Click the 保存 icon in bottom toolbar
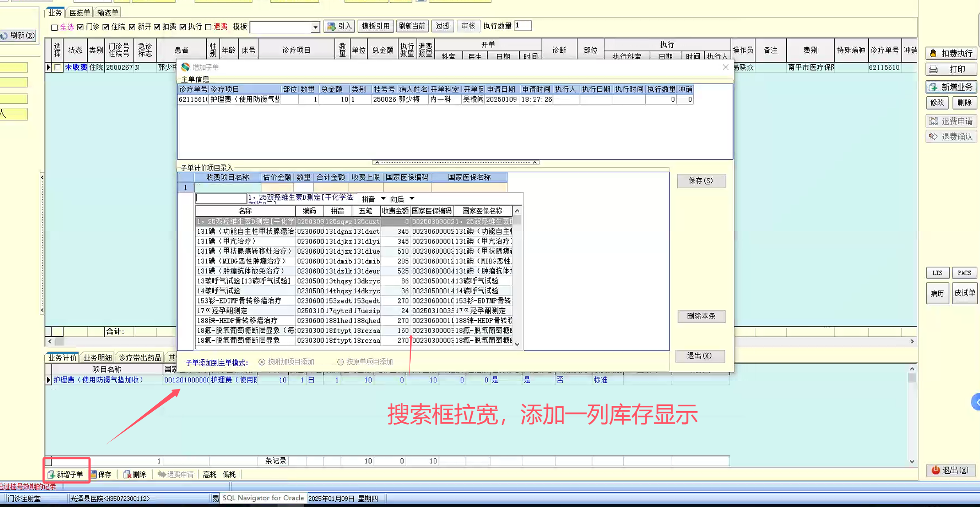Viewport: 980px width, 507px height. coord(94,475)
